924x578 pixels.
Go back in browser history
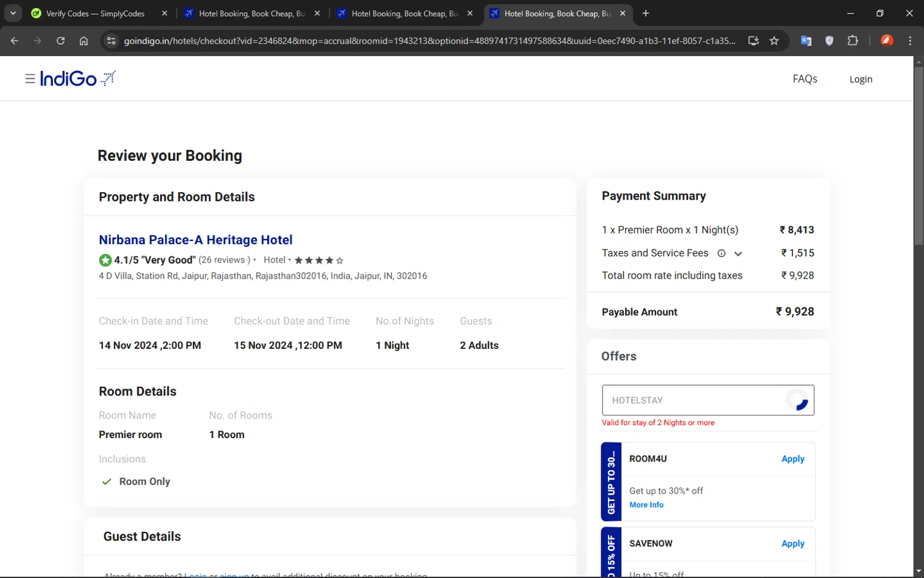(15, 41)
